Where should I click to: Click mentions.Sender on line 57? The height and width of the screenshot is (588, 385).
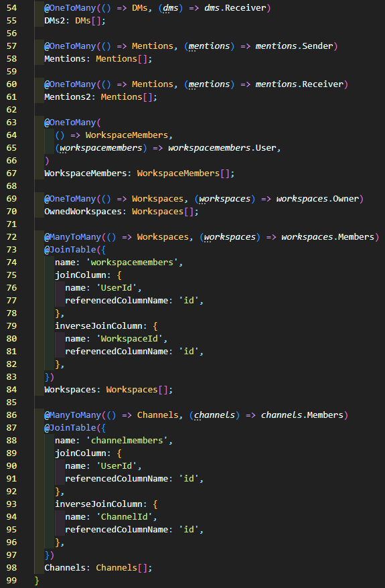tap(295, 46)
